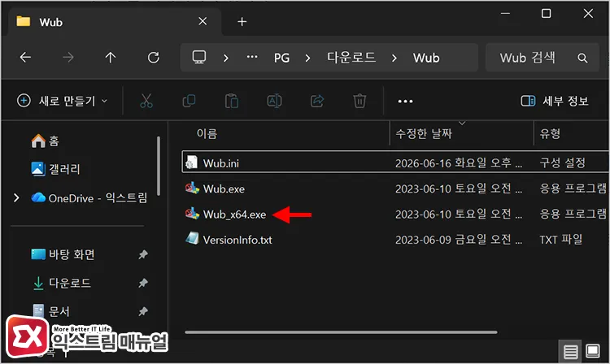Image resolution: width=610 pixels, height=364 pixels.
Task: Sort by the 이름 column header
Action: (207, 133)
